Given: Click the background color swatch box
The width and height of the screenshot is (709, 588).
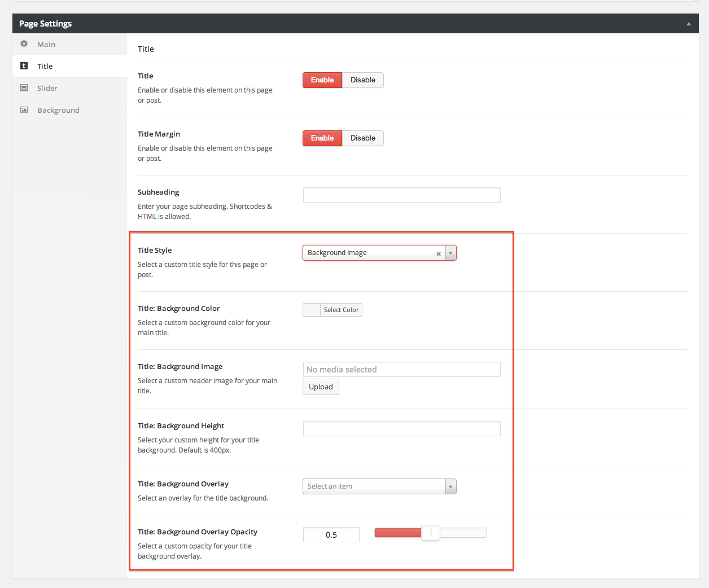Looking at the screenshot, I should tap(312, 310).
